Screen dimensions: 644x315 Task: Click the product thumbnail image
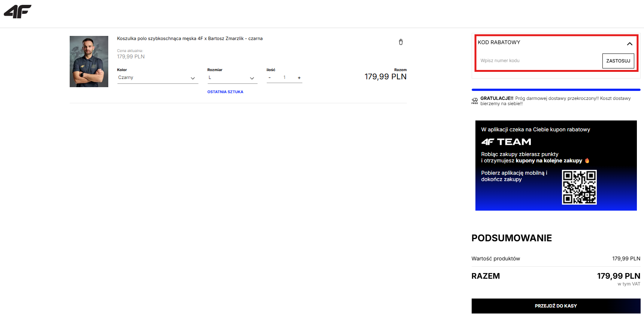[x=89, y=61]
